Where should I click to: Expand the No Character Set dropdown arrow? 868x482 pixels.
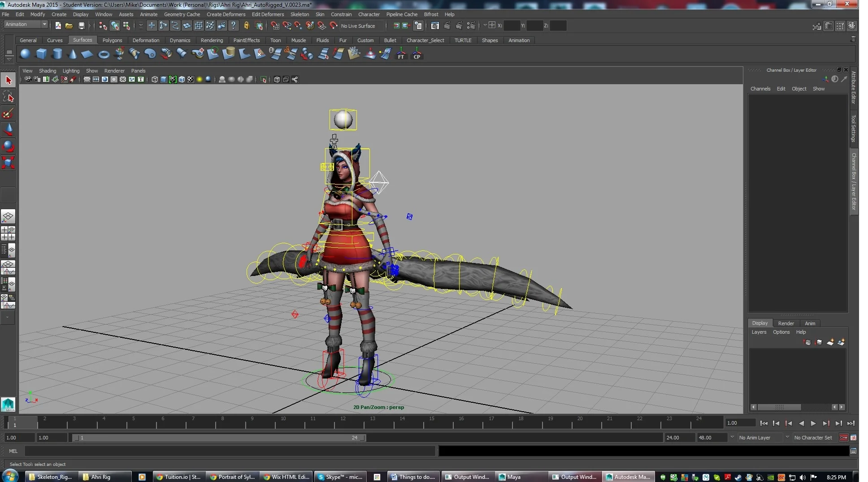[787, 438]
